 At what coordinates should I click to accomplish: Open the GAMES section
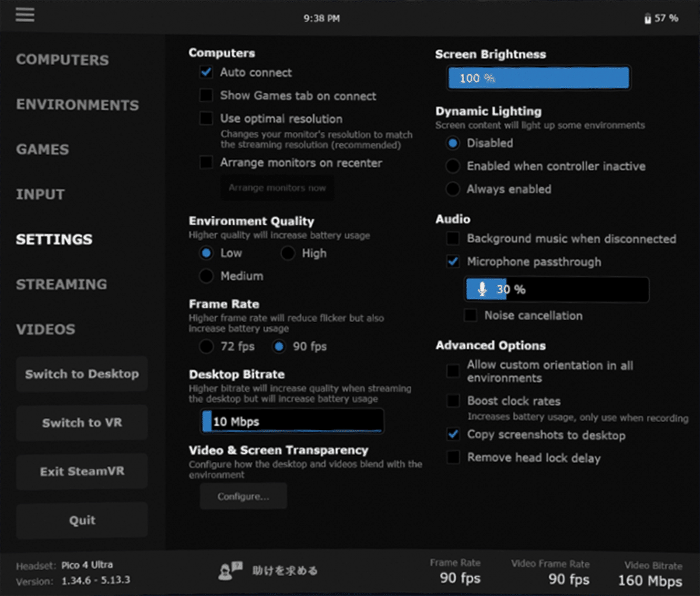pyautogui.click(x=42, y=149)
